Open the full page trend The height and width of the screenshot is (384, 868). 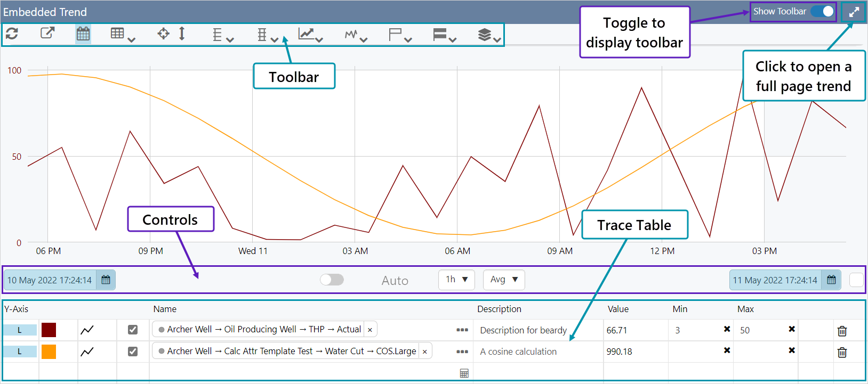[x=854, y=12]
